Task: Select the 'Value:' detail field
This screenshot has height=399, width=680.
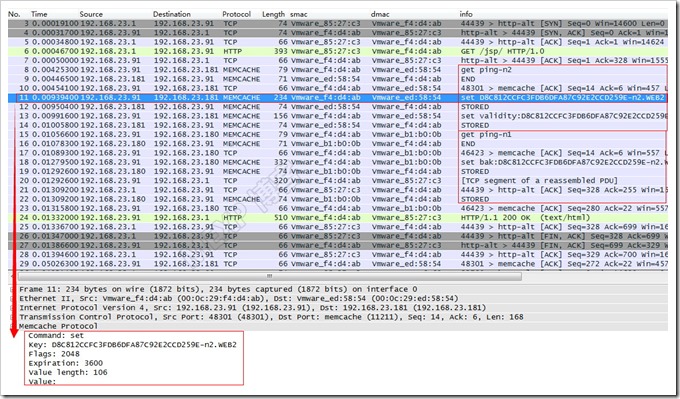Action: 42,382
